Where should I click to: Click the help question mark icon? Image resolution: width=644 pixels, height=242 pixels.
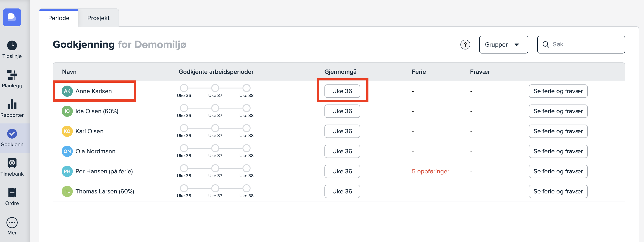point(465,45)
